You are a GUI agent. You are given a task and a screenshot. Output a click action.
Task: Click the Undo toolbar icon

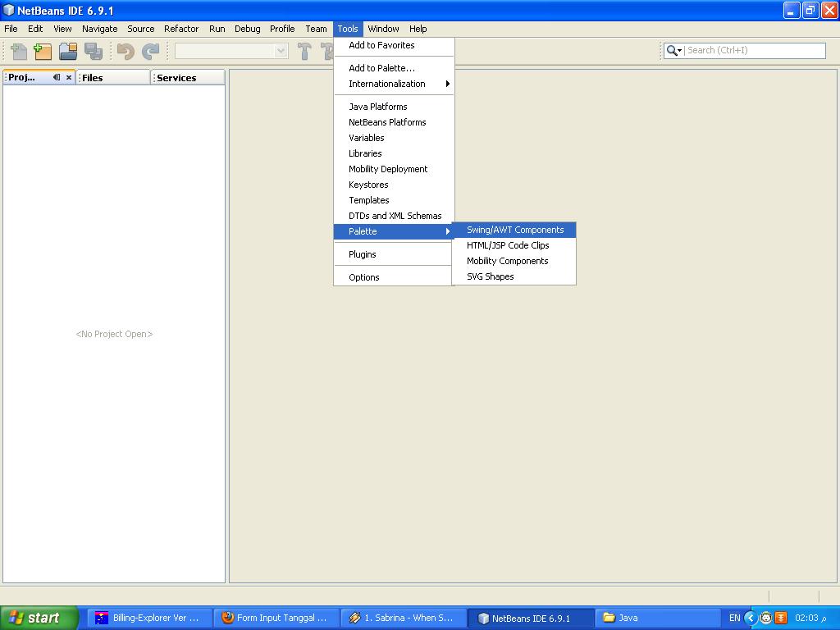(x=126, y=52)
